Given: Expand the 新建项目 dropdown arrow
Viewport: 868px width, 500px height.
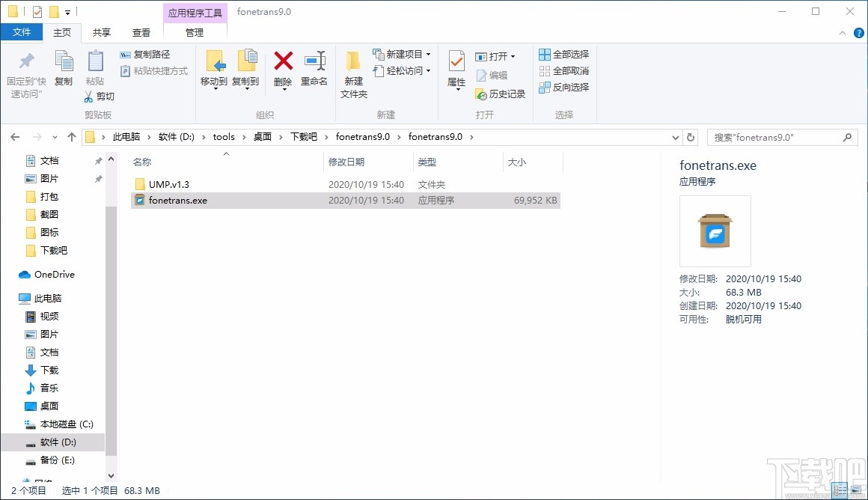Looking at the screenshot, I should coord(429,55).
